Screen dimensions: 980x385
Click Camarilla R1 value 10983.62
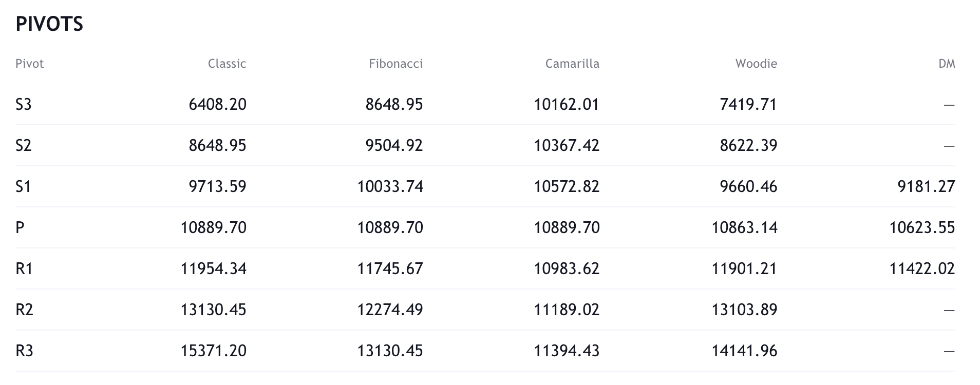[x=567, y=268]
